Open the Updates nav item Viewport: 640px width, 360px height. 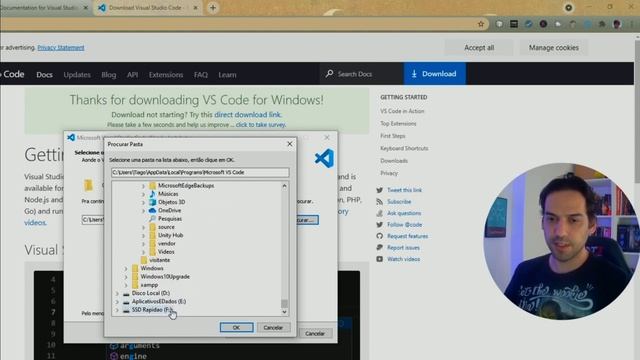tap(77, 75)
